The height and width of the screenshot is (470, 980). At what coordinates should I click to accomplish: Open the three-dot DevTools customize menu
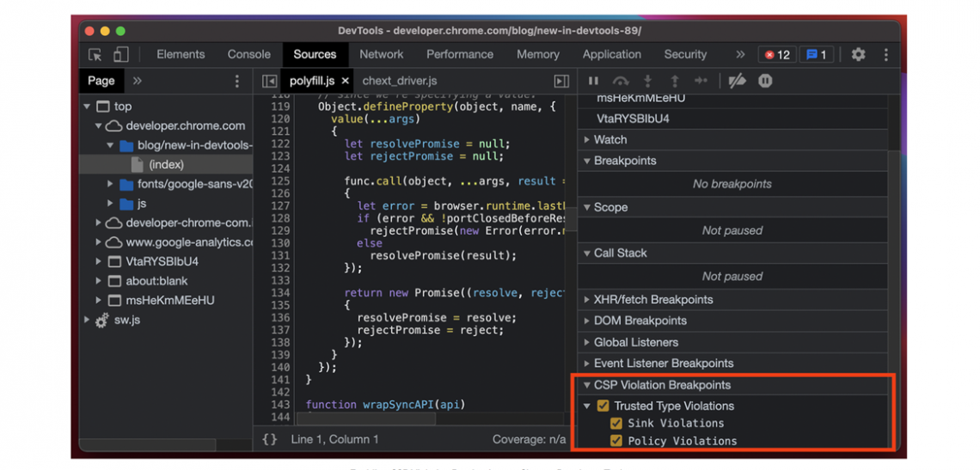tap(885, 54)
